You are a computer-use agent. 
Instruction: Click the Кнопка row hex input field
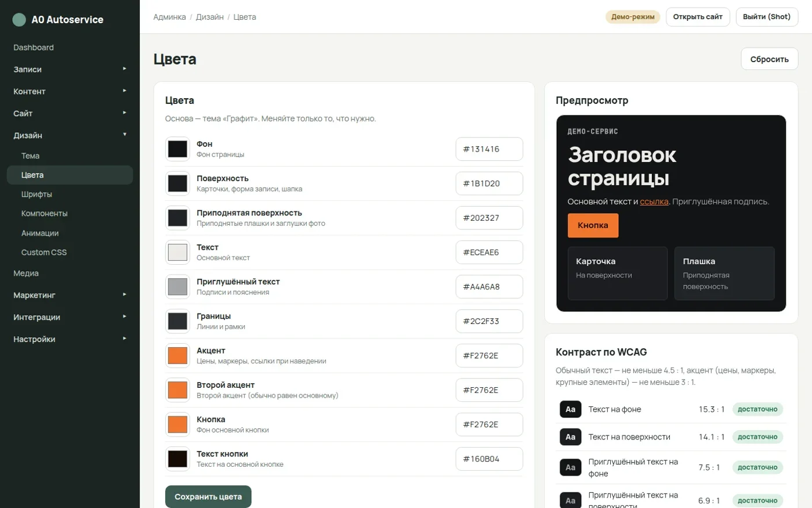[489, 424]
